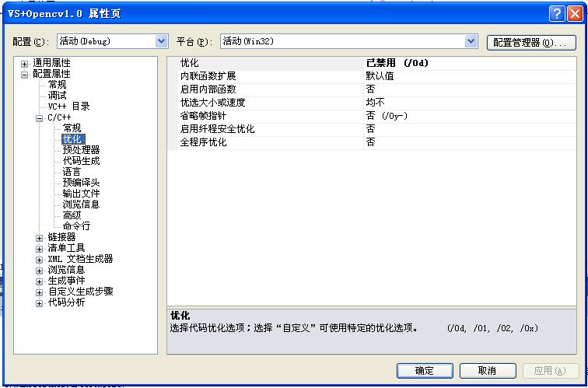Viewport: 588px width, 388px height.
Task: Expand the 自定义生成步骤 node
Action: point(40,292)
